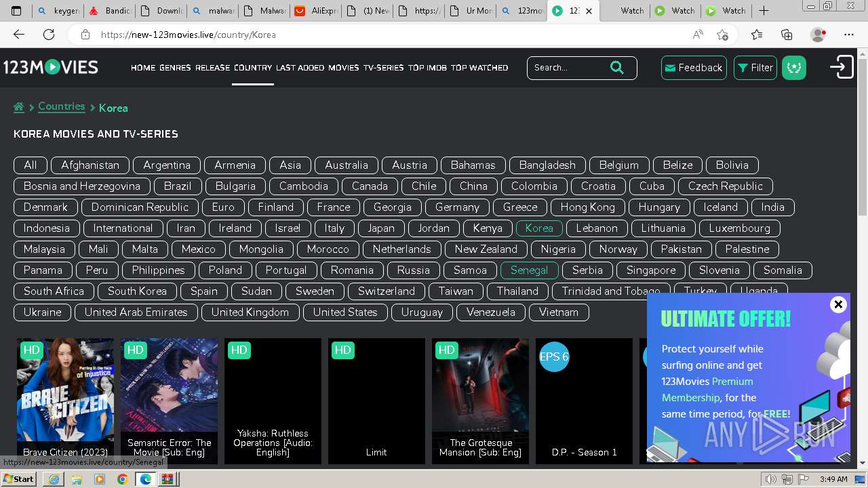Open the Filter button

[755, 68]
